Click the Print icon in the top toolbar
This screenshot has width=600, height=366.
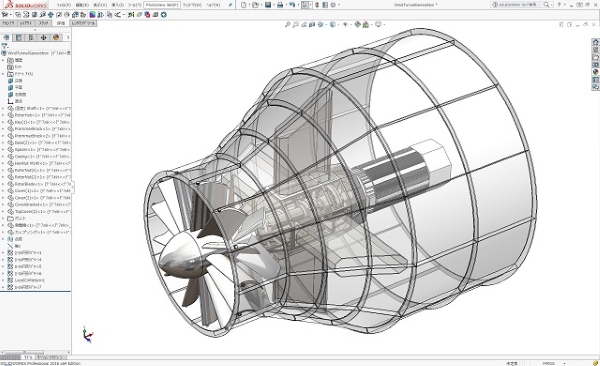(280, 5)
